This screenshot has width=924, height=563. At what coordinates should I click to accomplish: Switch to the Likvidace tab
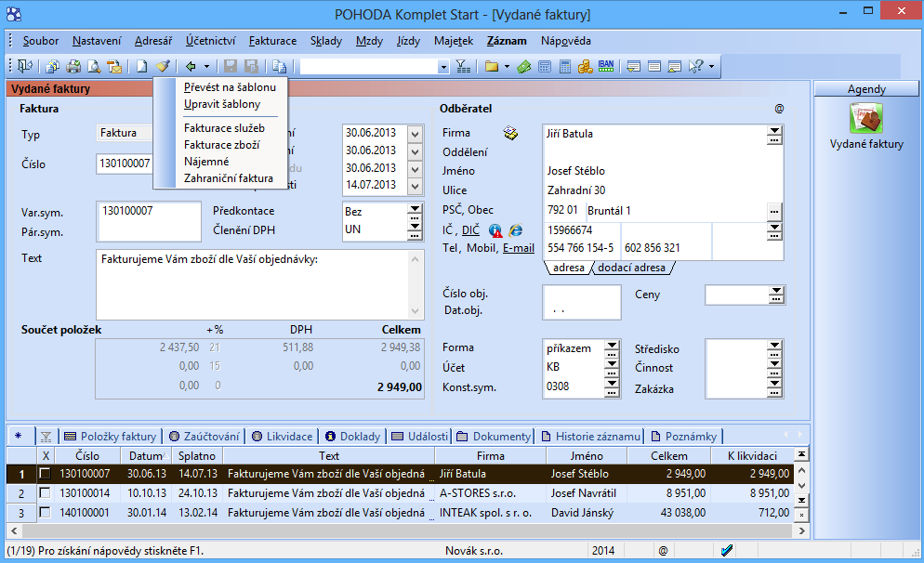coord(283,437)
